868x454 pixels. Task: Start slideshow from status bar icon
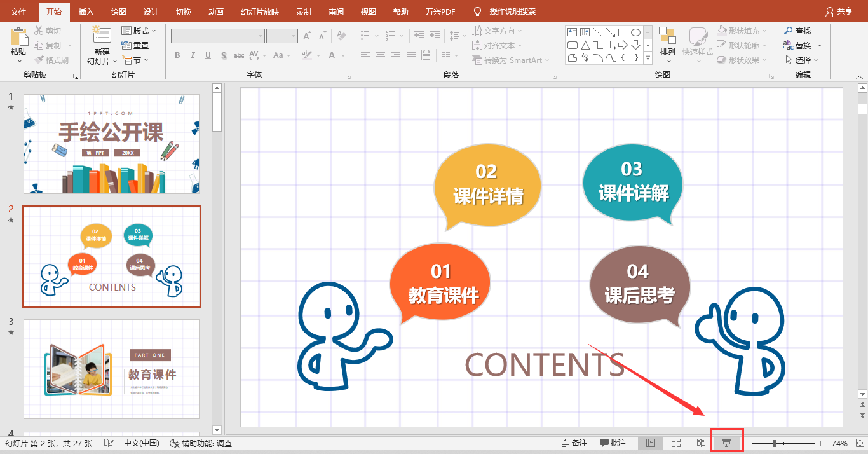click(728, 443)
